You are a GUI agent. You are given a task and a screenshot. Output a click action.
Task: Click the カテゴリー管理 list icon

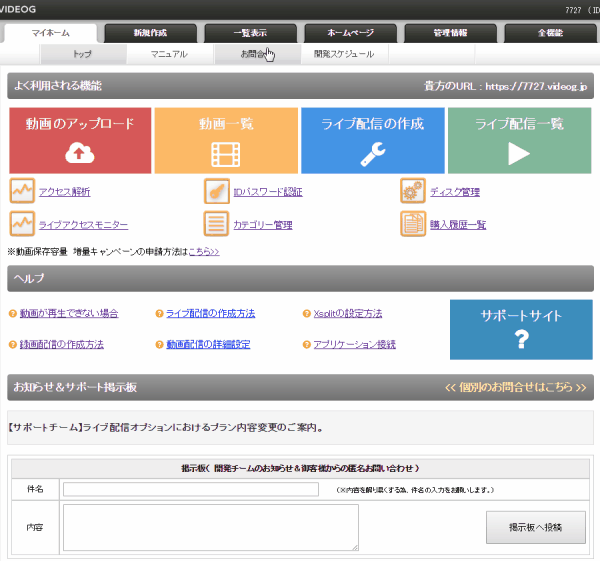coord(216,224)
